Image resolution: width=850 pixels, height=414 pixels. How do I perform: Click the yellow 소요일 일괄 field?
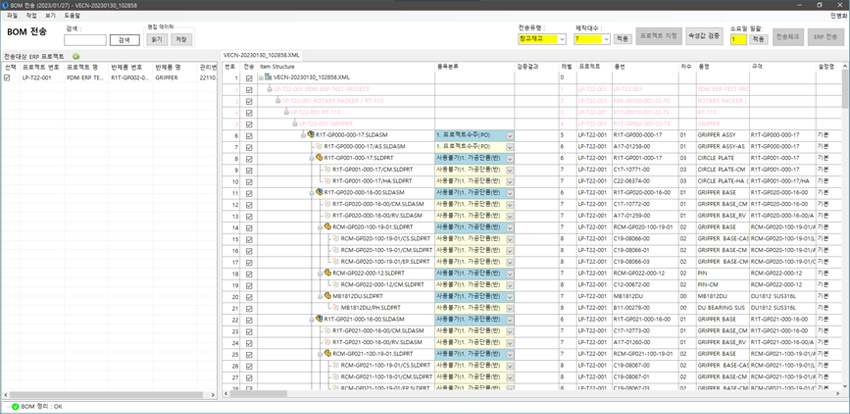(737, 39)
